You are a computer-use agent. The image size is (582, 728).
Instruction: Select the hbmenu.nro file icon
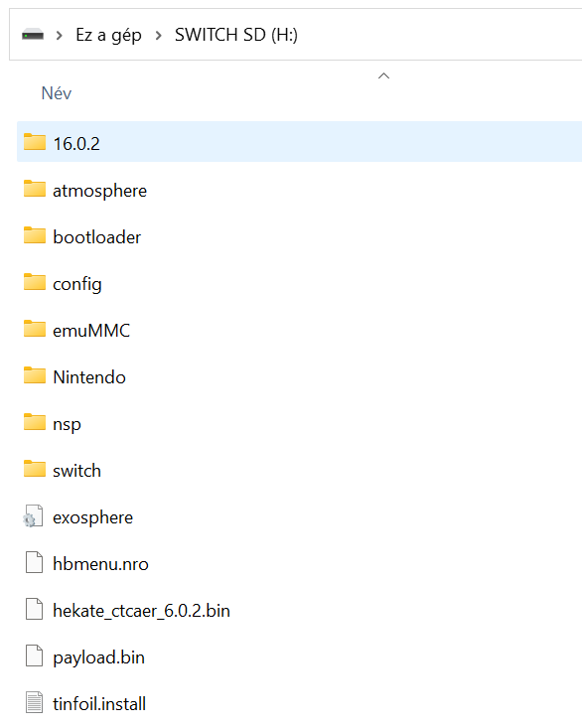35,563
